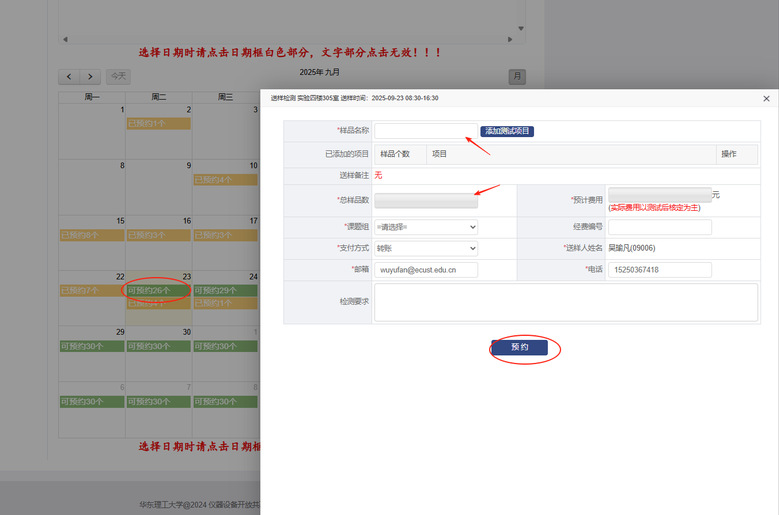Submit booking with 预约 button
Screen dimensions: 779x515
(x=519, y=348)
